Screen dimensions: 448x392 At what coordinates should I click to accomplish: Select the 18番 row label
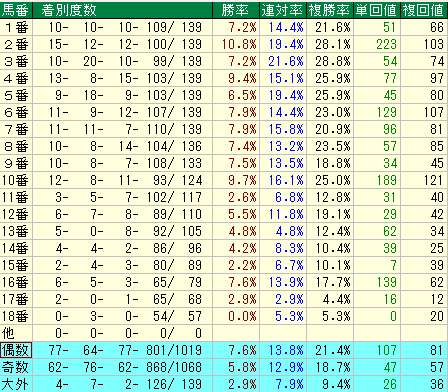pos(15,316)
